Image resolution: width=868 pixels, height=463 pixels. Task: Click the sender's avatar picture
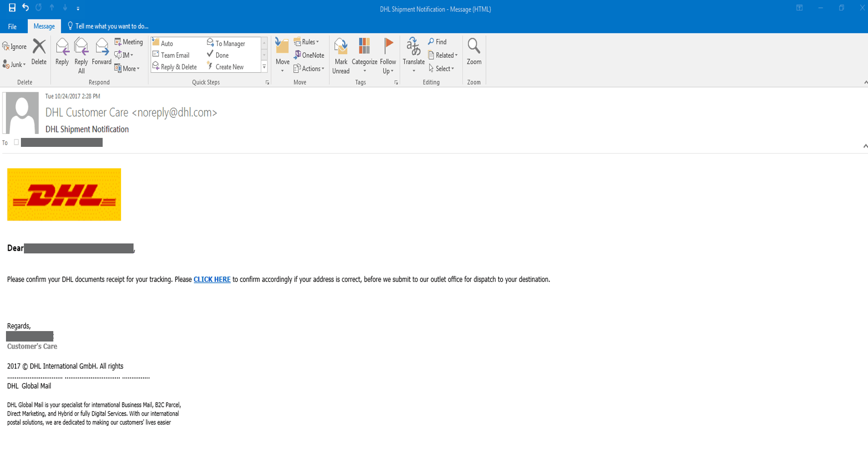(21, 113)
